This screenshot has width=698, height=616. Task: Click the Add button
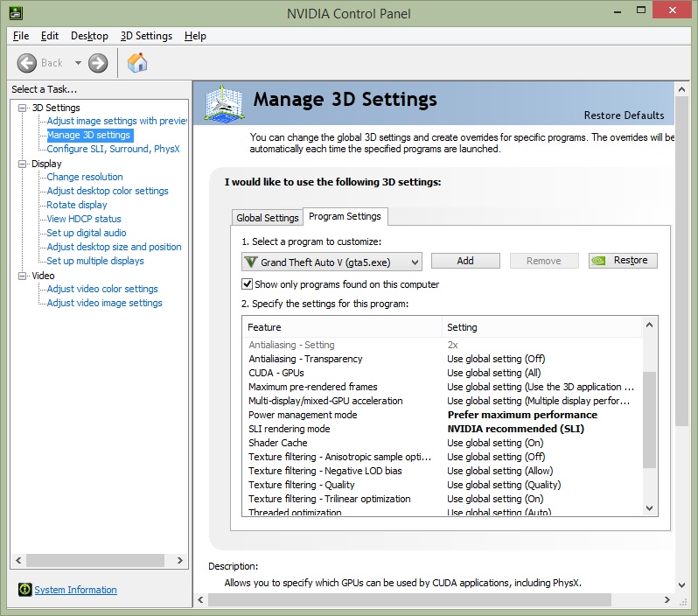[465, 261]
